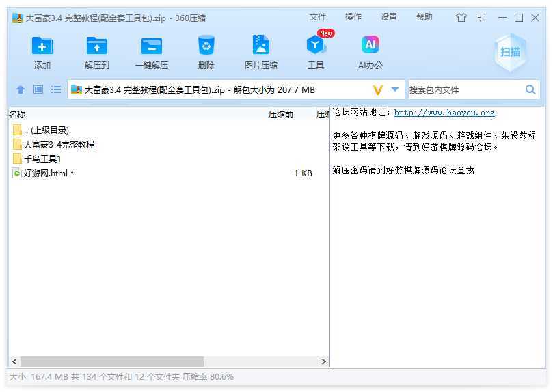Minimize the 360压缩 window
The width and height of the screenshot is (553, 392).
502,18
